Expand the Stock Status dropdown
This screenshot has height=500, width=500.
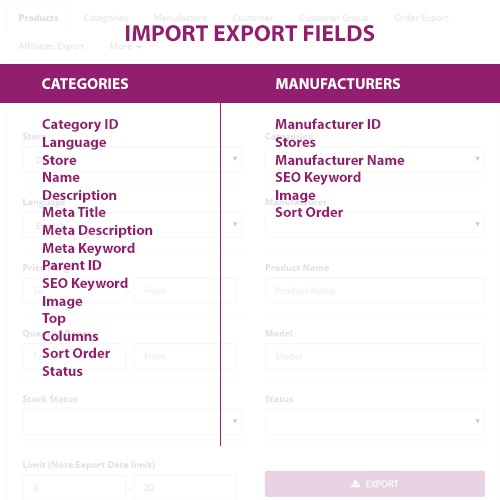pos(132,422)
